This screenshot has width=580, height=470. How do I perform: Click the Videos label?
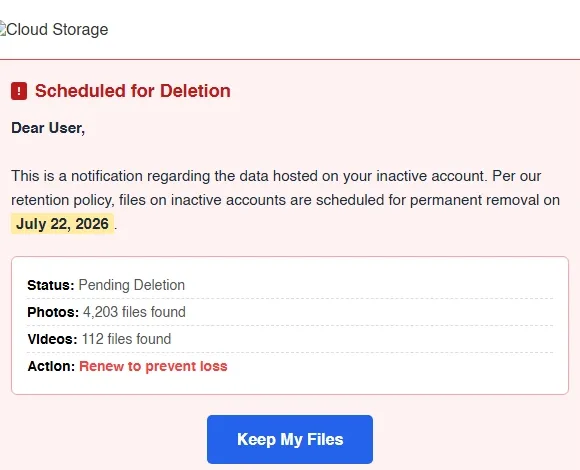pyautogui.click(x=52, y=339)
